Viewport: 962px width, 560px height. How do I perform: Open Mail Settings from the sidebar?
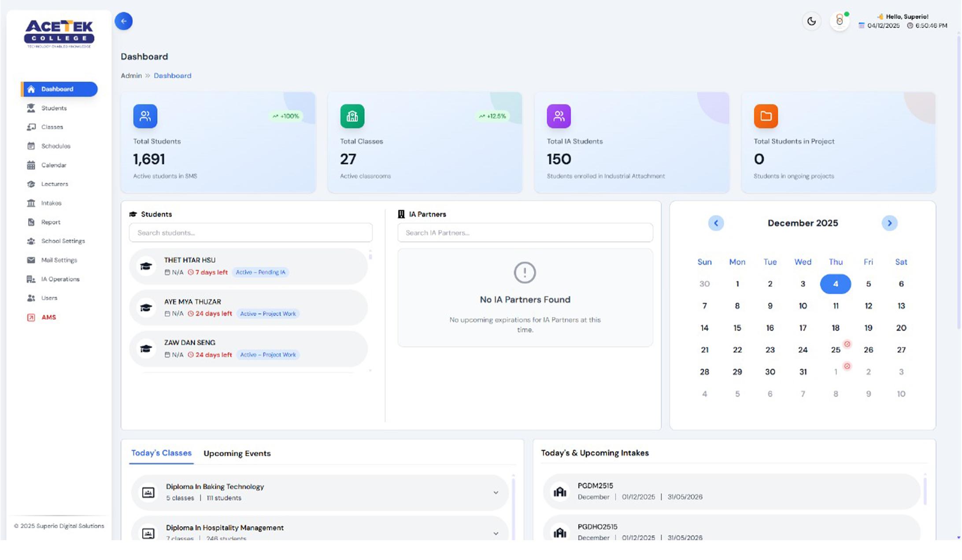(59, 260)
